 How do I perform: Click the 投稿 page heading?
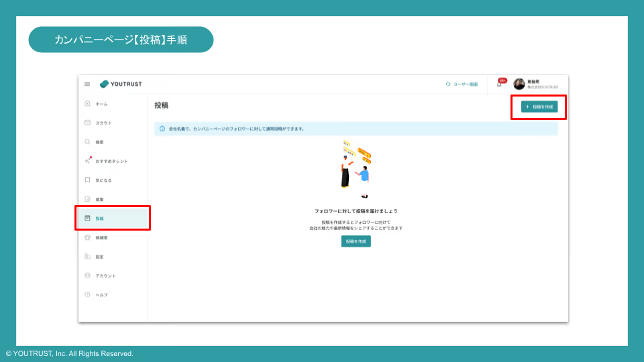[162, 105]
